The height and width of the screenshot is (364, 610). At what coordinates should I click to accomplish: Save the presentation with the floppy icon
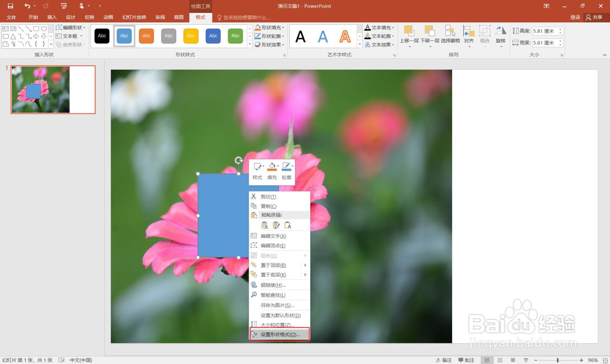(10, 6)
